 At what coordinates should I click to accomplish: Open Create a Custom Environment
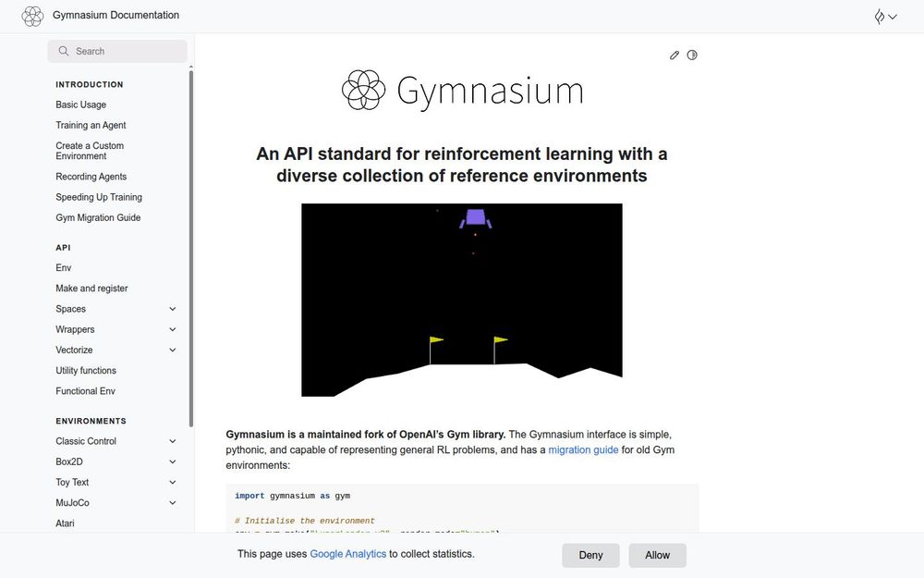pyautogui.click(x=90, y=151)
